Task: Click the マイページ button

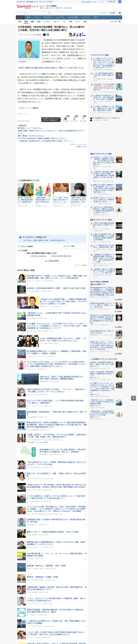Action: click(x=103, y=13)
